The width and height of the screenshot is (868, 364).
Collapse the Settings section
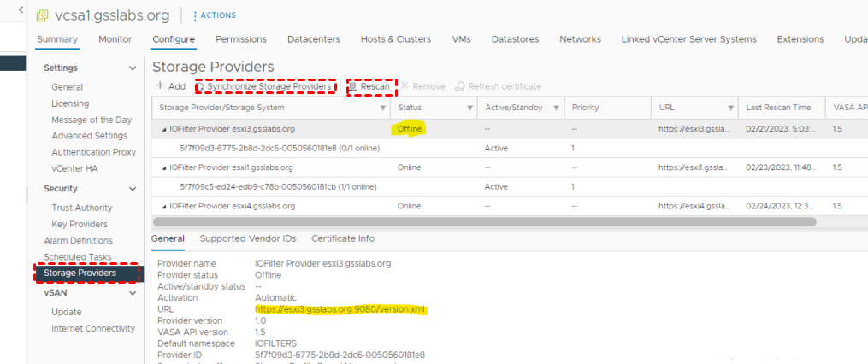pyautogui.click(x=133, y=68)
